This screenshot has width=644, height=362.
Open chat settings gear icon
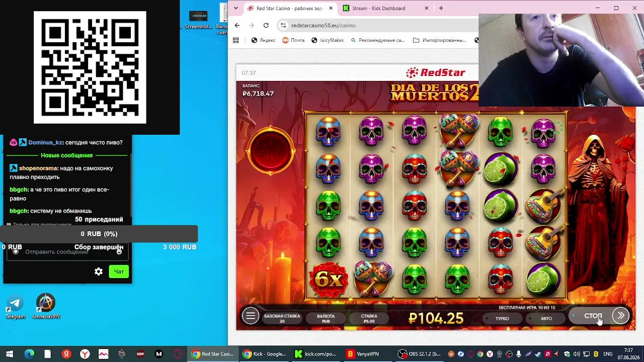pyautogui.click(x=99, y=271)
